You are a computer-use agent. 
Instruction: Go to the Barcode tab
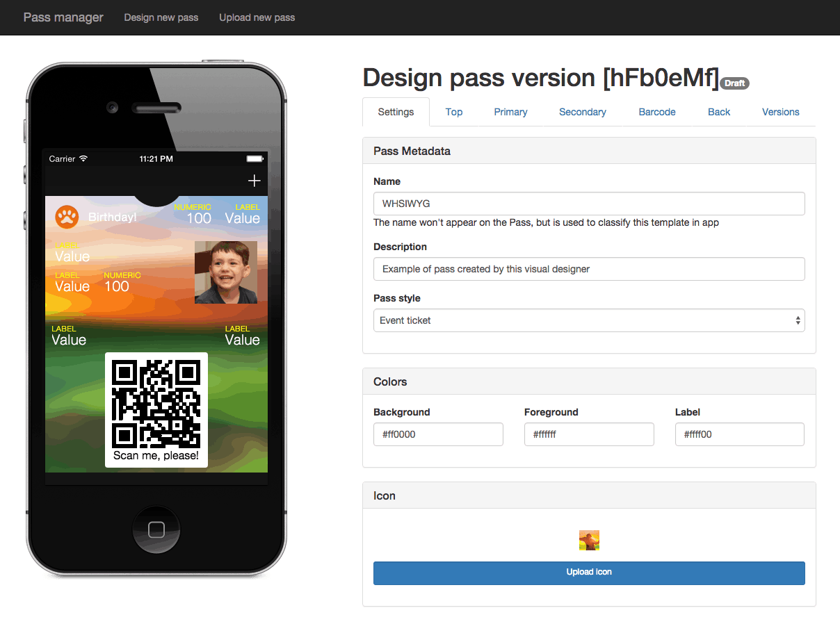tap(657, 112)
